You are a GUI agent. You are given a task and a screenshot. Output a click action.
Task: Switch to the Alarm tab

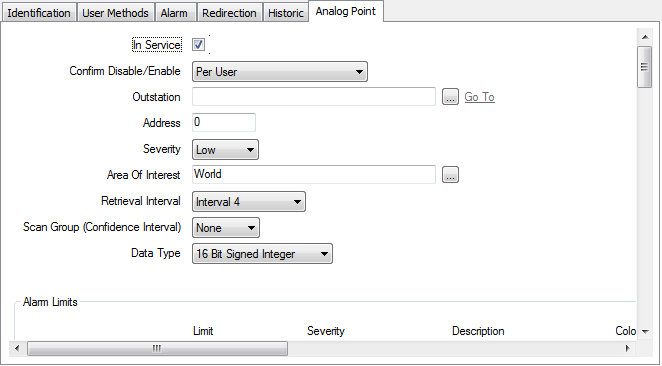174,13
